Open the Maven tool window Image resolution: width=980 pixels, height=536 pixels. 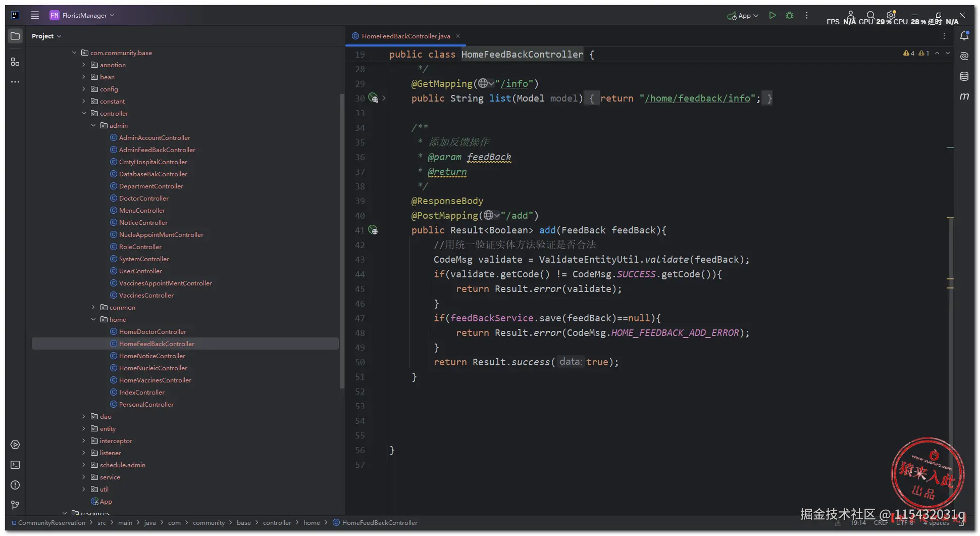[x=964, y=96]
